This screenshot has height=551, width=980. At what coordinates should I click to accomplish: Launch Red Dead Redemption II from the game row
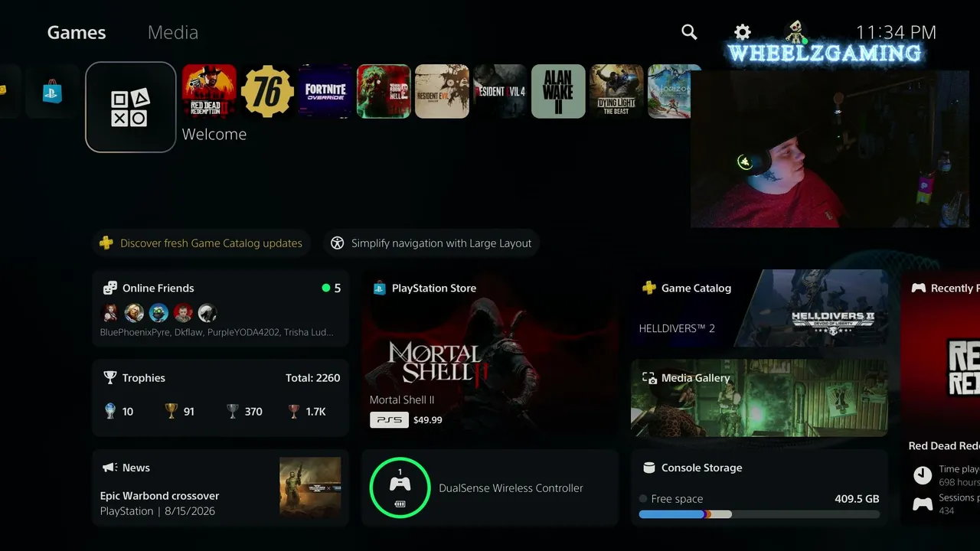point(209,91)
